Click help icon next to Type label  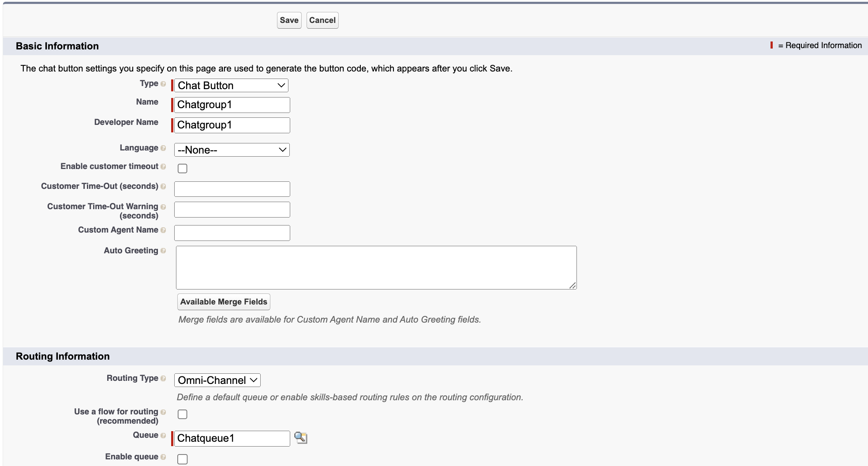point(163,84)
